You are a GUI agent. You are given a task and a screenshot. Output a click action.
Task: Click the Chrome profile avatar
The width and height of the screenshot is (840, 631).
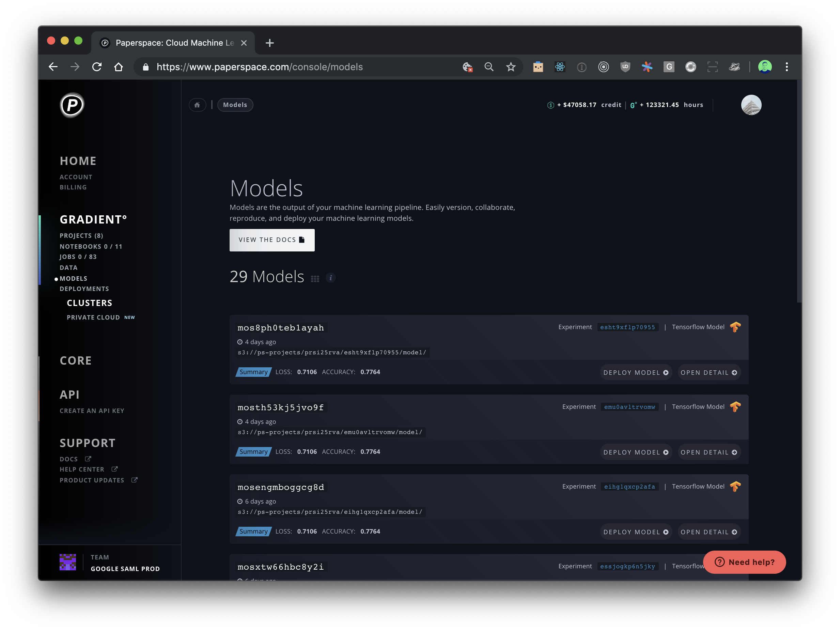764,67
